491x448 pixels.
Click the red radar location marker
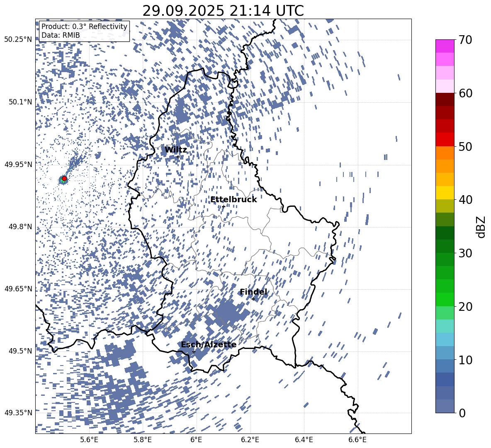(x=64, y=179)
